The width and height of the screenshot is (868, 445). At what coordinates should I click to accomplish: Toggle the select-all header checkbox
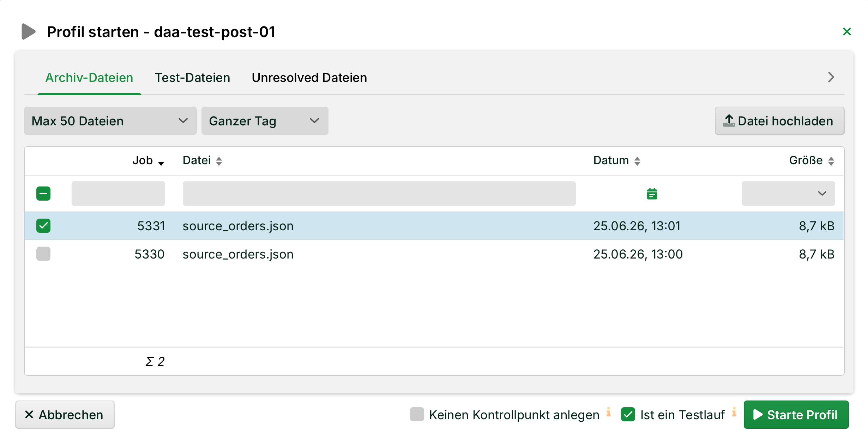tap(43, 194)
